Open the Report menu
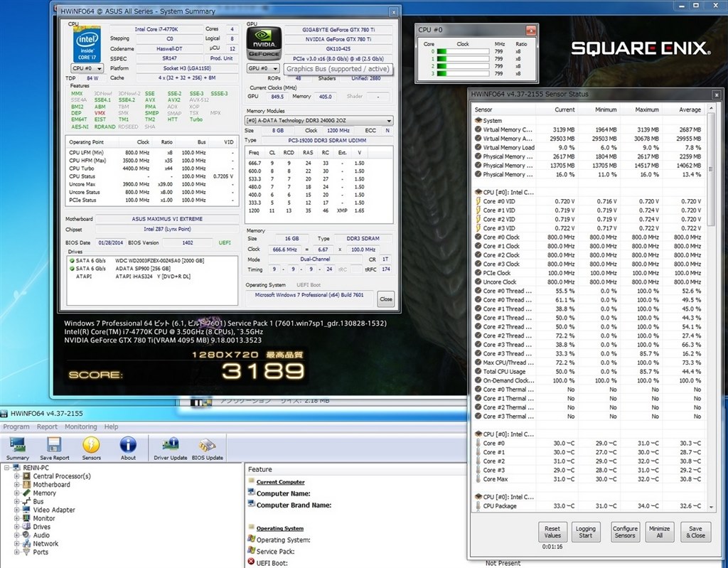This screenshot has height=568, width=728. pos(47,427)
